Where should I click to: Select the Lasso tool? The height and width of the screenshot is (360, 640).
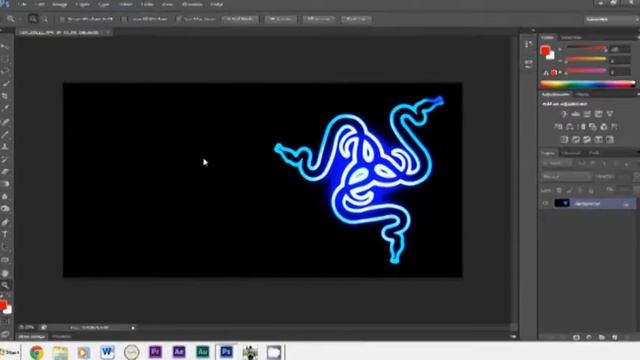5,71
